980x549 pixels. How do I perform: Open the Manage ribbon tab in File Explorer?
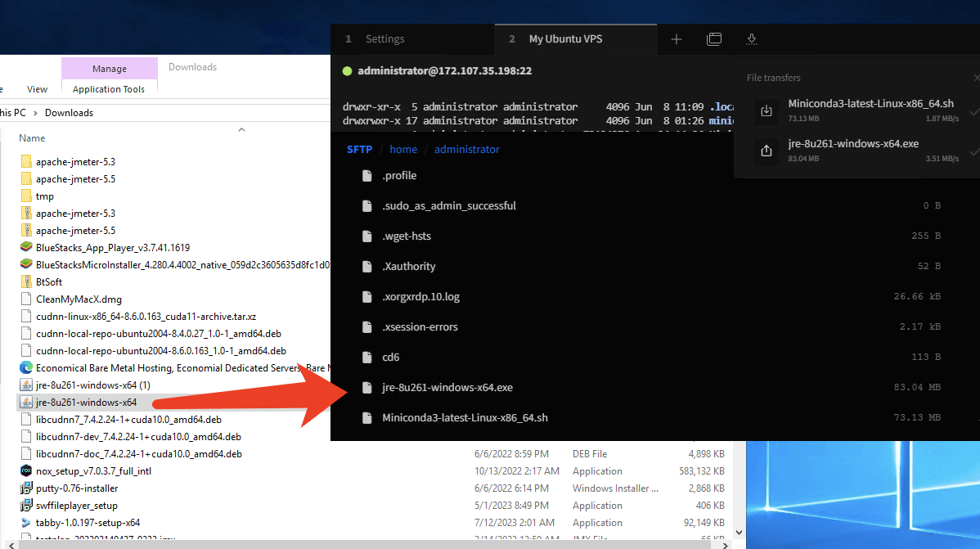110,68
